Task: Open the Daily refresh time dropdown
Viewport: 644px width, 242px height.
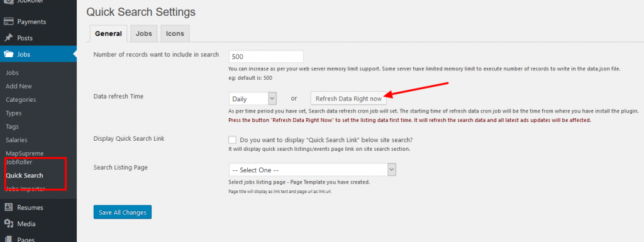Action: point(253,99)
